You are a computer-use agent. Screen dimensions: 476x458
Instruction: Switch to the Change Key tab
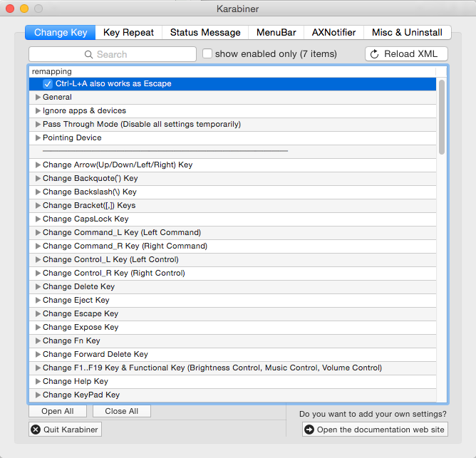click(61, 33)
